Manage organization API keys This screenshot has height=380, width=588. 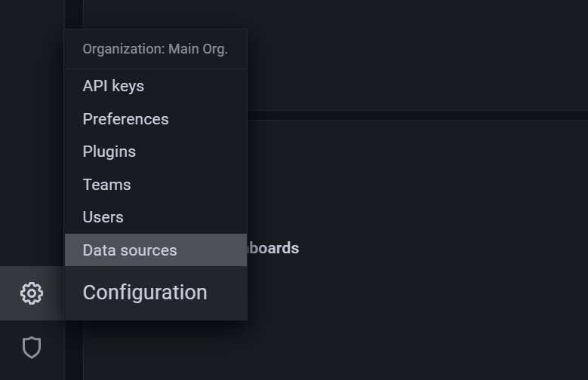pyautogui.click(x=113, y=86)
